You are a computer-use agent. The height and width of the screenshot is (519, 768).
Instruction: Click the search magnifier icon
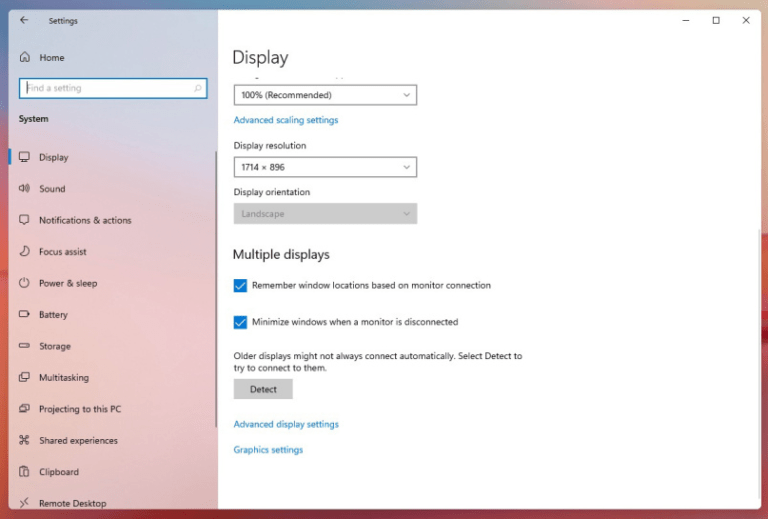[x=198, y=88]
